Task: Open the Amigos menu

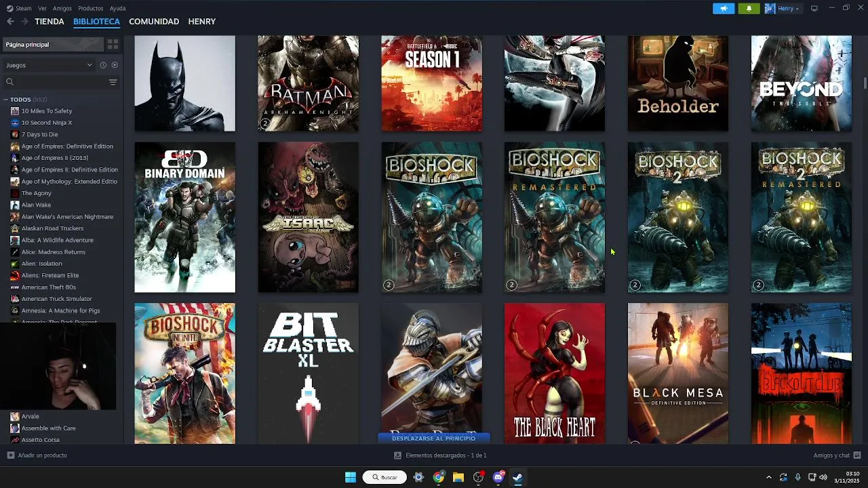Action: (62, 8)
